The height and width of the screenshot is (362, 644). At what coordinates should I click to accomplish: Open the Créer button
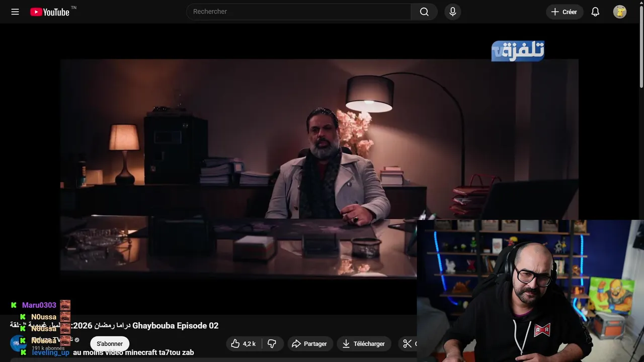[565, 12]
